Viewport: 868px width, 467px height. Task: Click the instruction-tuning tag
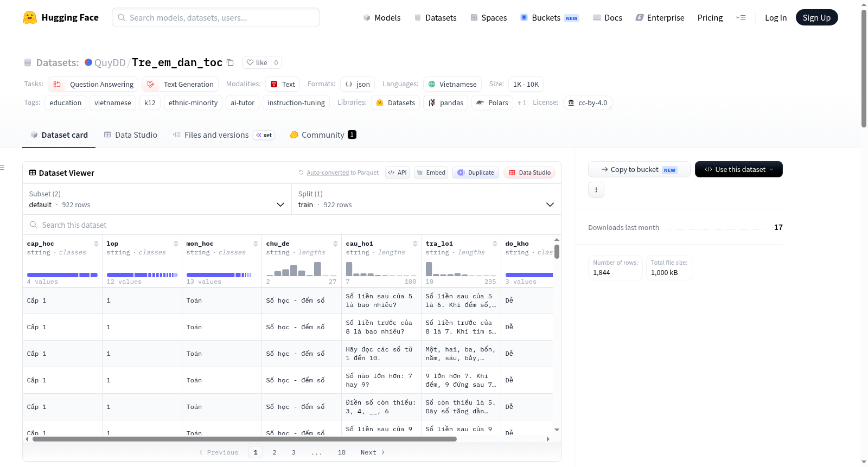tap(296, 103)
